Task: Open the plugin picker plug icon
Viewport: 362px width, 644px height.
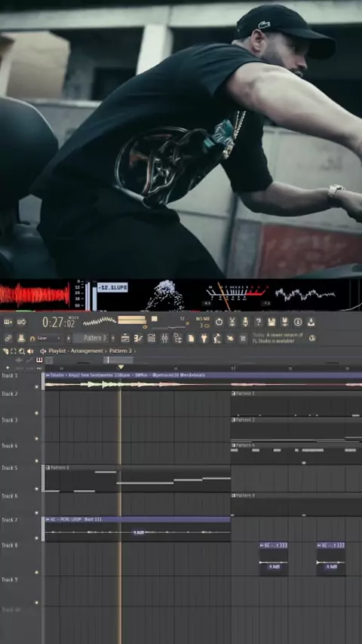Action: point(204,338)
